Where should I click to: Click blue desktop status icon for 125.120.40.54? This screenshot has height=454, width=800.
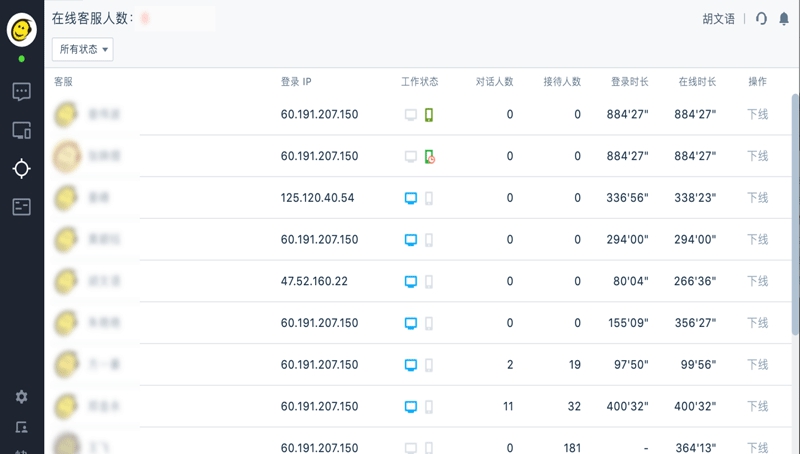click(411, 198)
